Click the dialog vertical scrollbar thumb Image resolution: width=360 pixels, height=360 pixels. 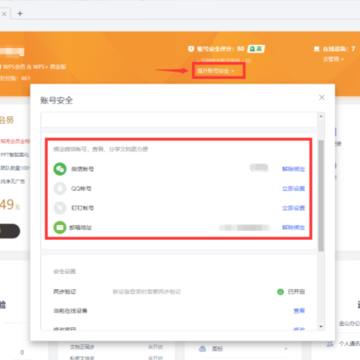coord(321,195)
